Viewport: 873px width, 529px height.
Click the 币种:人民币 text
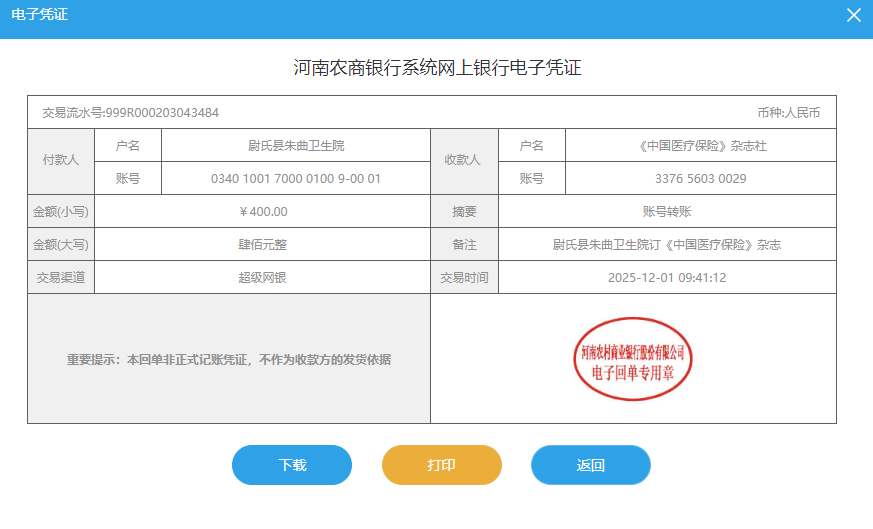tap(788, 113)
